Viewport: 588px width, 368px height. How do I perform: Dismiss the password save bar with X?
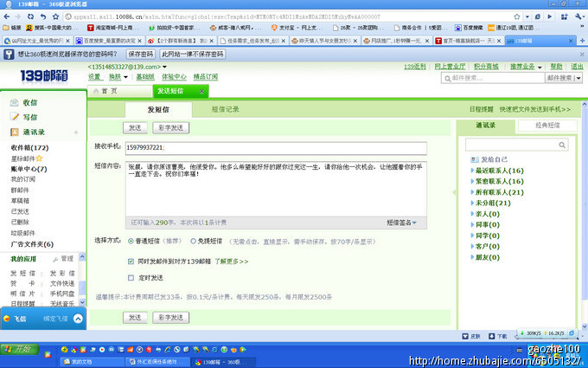(582, 54)
